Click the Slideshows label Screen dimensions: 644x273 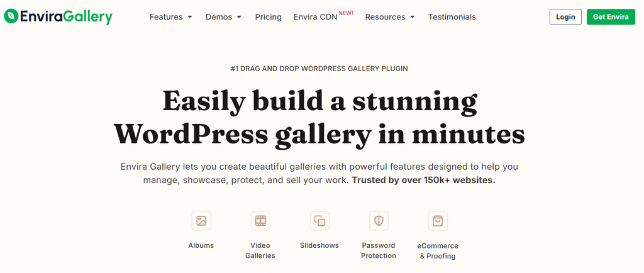point(319,245)
